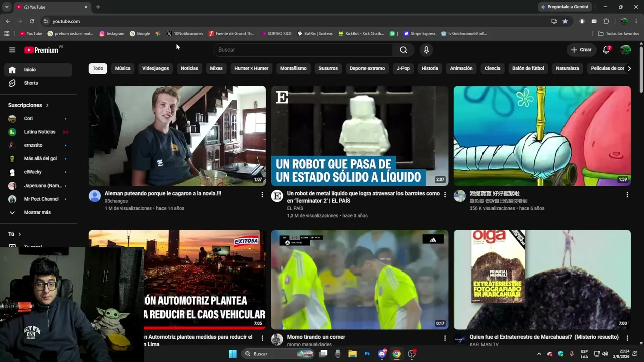Screen dimensions: 644x362
Task: Select the 'Montañismo' filter chip
Action: pos(293,68)
